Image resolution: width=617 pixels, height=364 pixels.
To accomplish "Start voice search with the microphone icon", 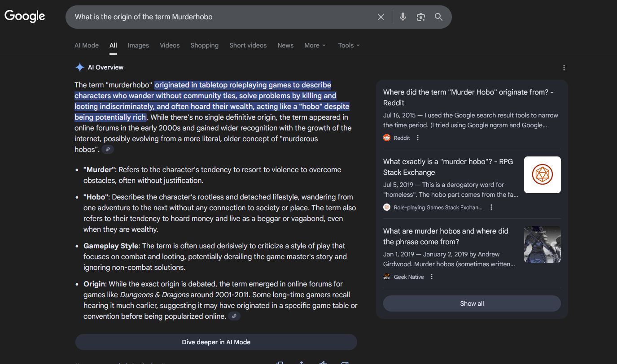I will 403,17.
